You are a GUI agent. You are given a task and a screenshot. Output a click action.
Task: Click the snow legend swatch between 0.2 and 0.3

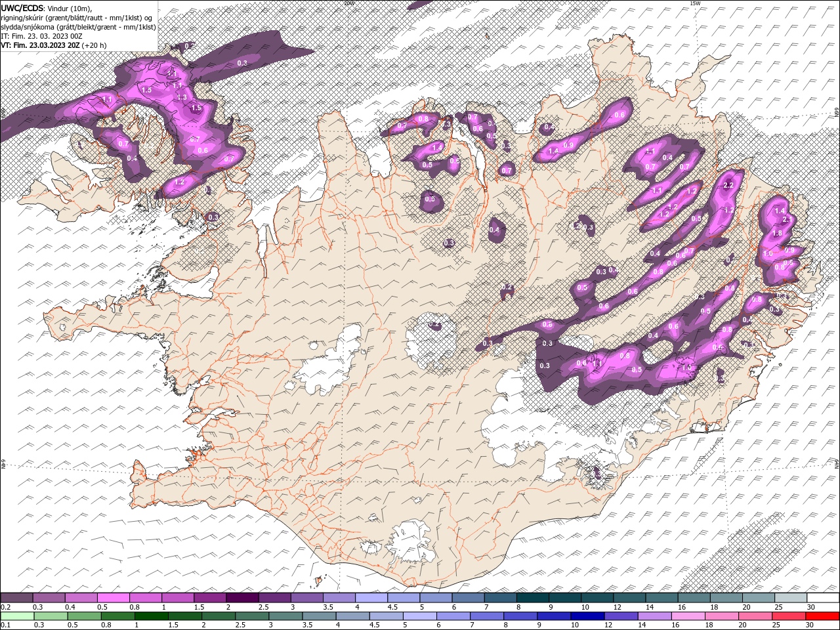click(x=16, y=598)
